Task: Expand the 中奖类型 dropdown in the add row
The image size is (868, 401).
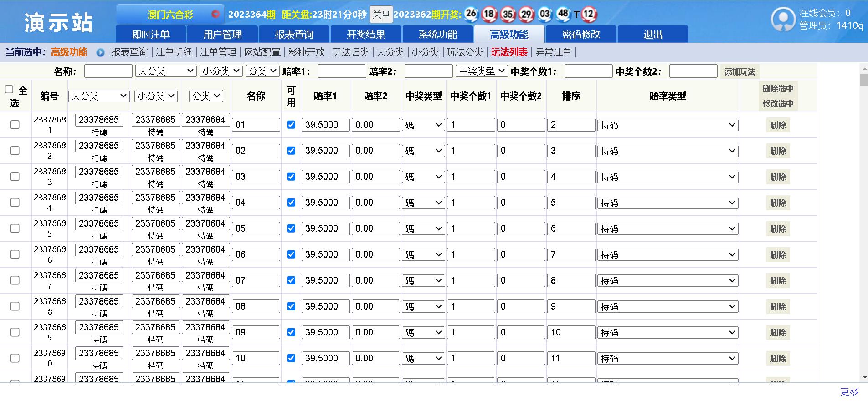Action: coord(482,71)
